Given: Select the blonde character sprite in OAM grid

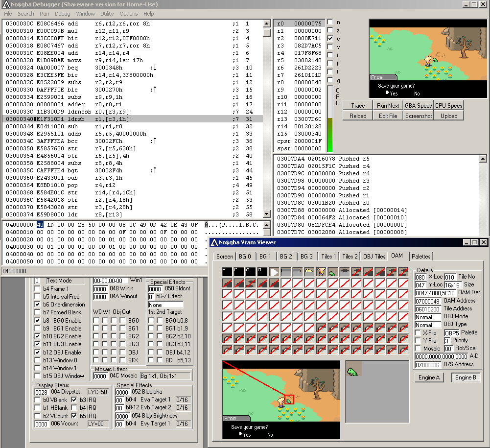Looking at the screenshot, I should click(321, 272).
